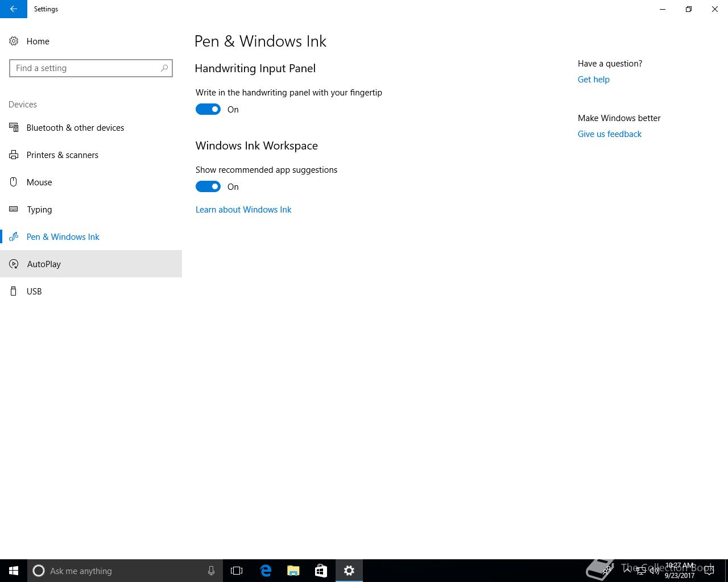Click the Windows Ink Workspace heading

coord(257,145)
